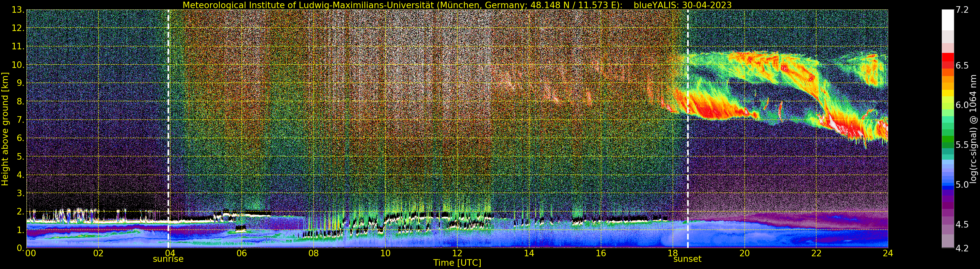Click the '5.' height axis tick label
This screenshot has width=980, height=269.
tap(21, 156)
